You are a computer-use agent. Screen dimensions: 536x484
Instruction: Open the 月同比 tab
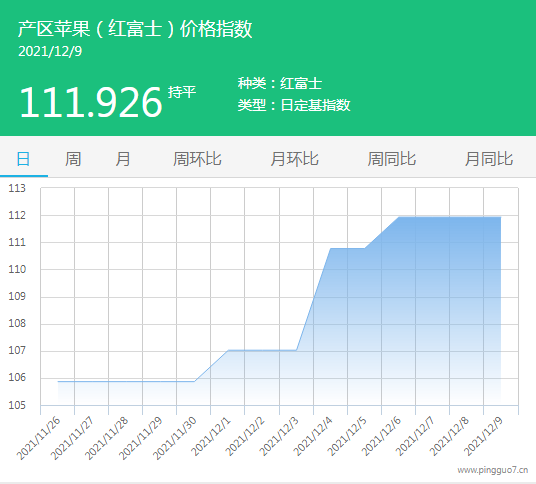(x=489, y=159)
